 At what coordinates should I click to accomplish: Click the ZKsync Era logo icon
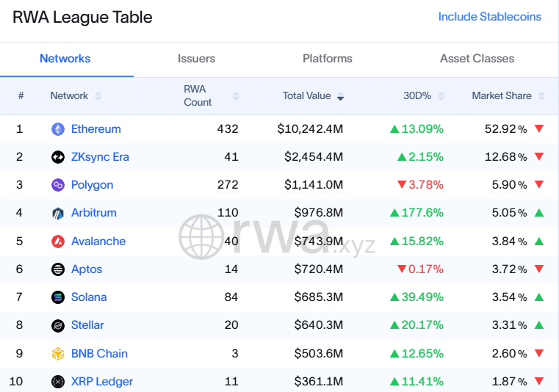click(x=57, y=157)
